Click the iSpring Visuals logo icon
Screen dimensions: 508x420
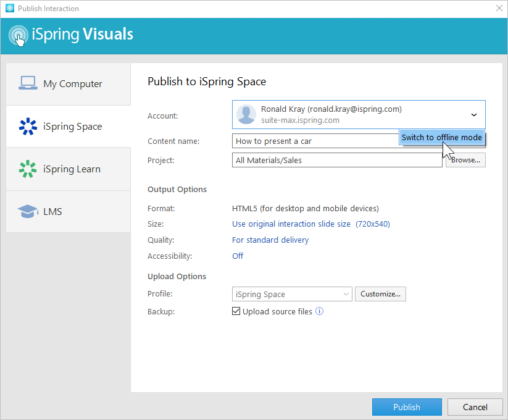[x=19, y=35]
